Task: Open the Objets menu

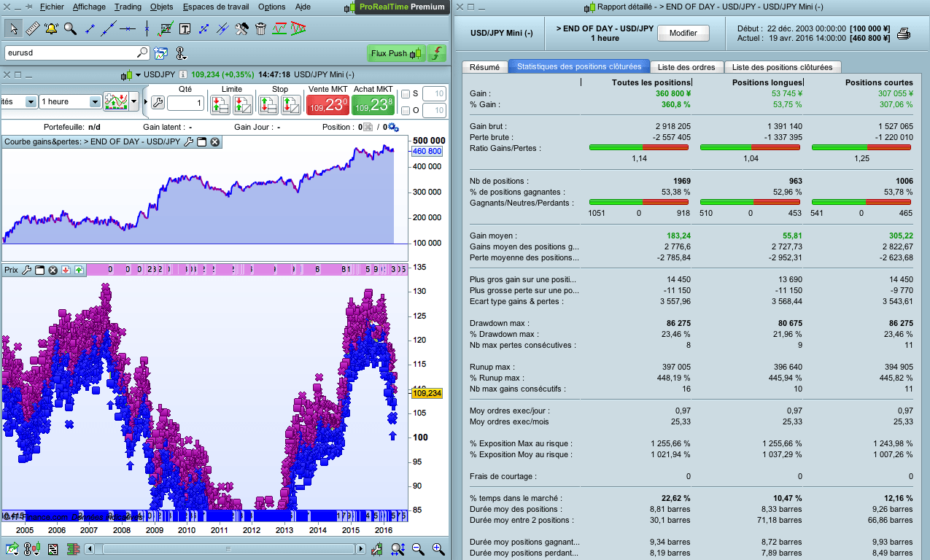Action: point(162,7)
